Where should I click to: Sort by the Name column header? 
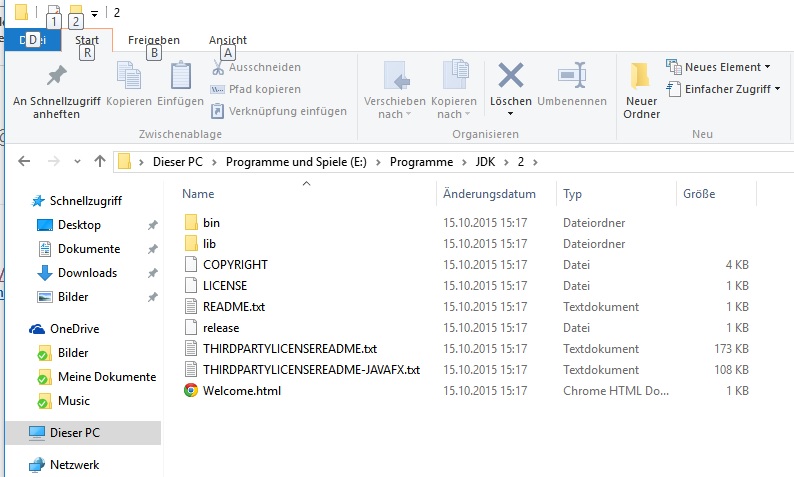coord(198,194)
